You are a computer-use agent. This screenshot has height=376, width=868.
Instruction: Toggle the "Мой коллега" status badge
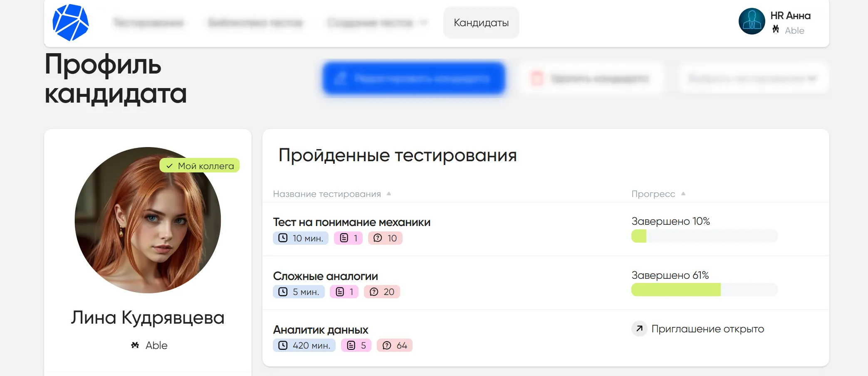[x=200, y=165]
